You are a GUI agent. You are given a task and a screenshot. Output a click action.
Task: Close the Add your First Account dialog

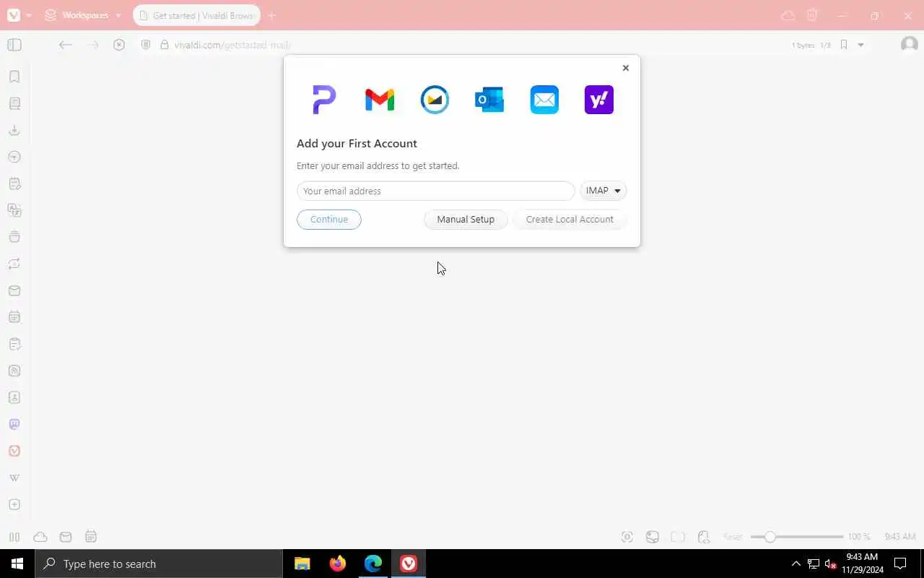pyautogui.click(x=626, y=68)
